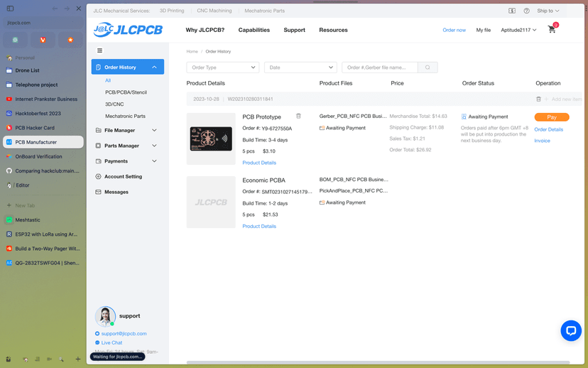Toggle the browser sidebar panel icon

click(x=10, y=9)
